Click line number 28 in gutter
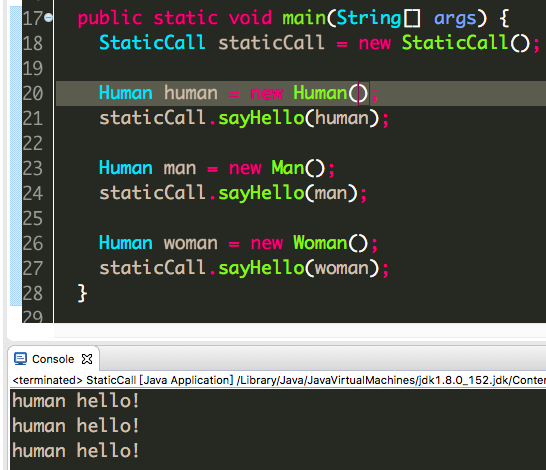This screenshot has width=546, height=470. click(32, 293)
